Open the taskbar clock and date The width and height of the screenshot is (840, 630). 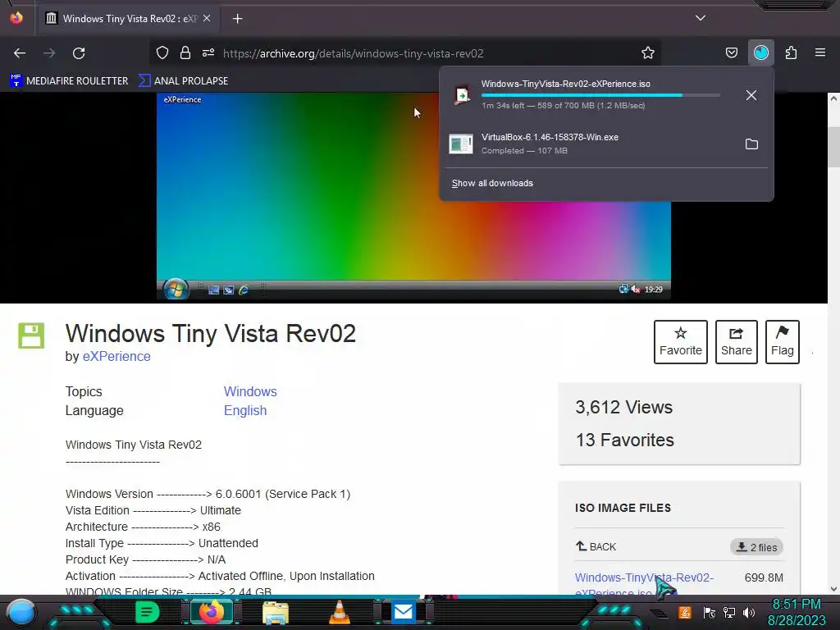[x=796, y=612]
